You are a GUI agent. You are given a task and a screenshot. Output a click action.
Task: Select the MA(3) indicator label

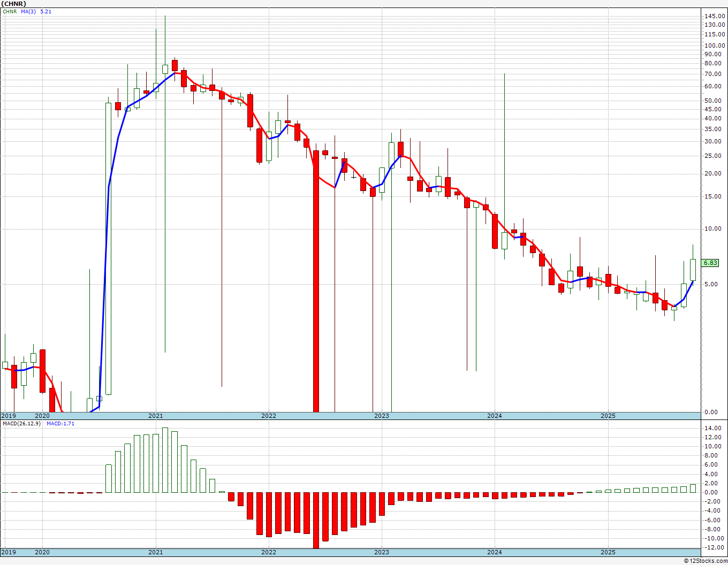[28, 11]
